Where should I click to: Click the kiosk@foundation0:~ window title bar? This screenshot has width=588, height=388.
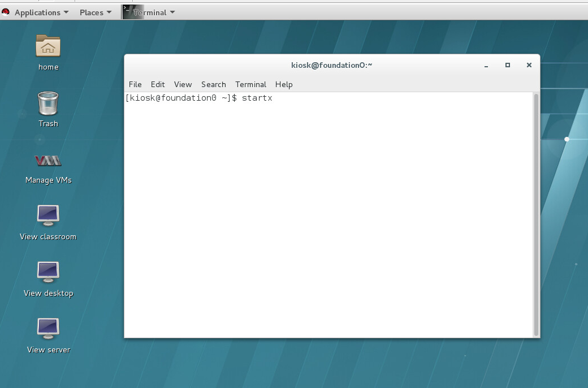point(332,65)
